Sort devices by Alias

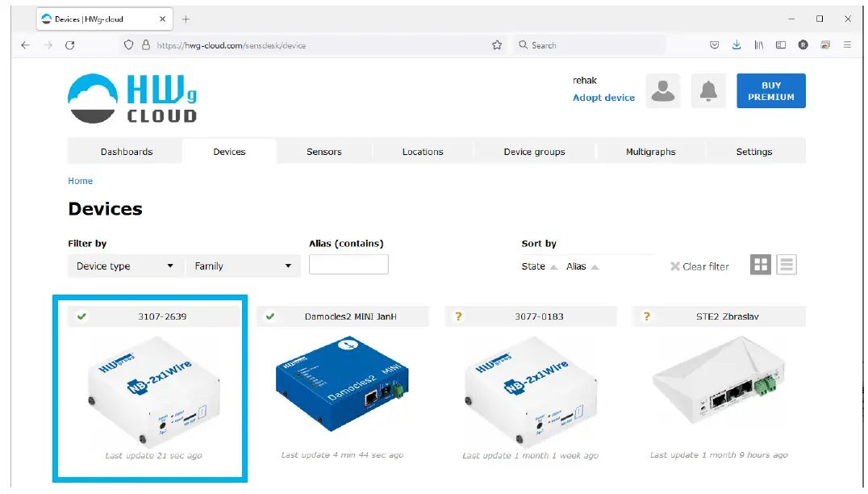pos(582,266)
